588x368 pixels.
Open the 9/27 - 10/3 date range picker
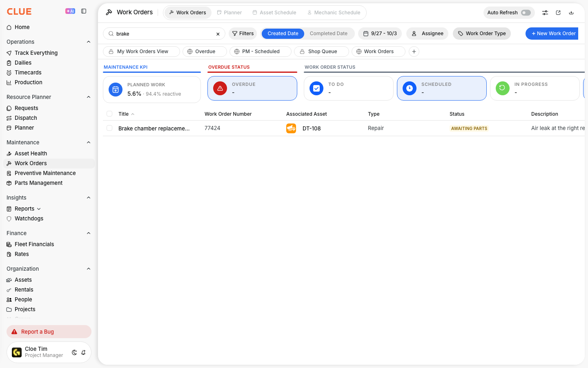380,34
